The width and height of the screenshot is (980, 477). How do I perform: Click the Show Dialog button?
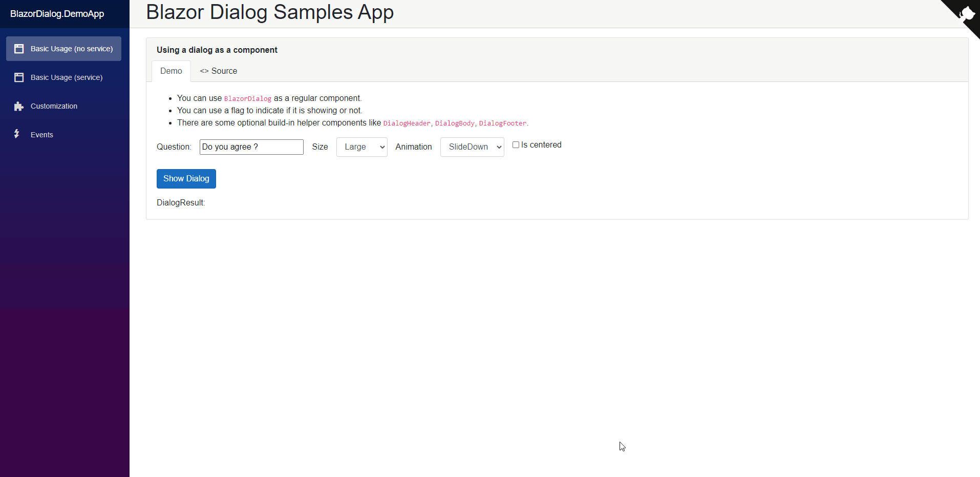[186, 179]
